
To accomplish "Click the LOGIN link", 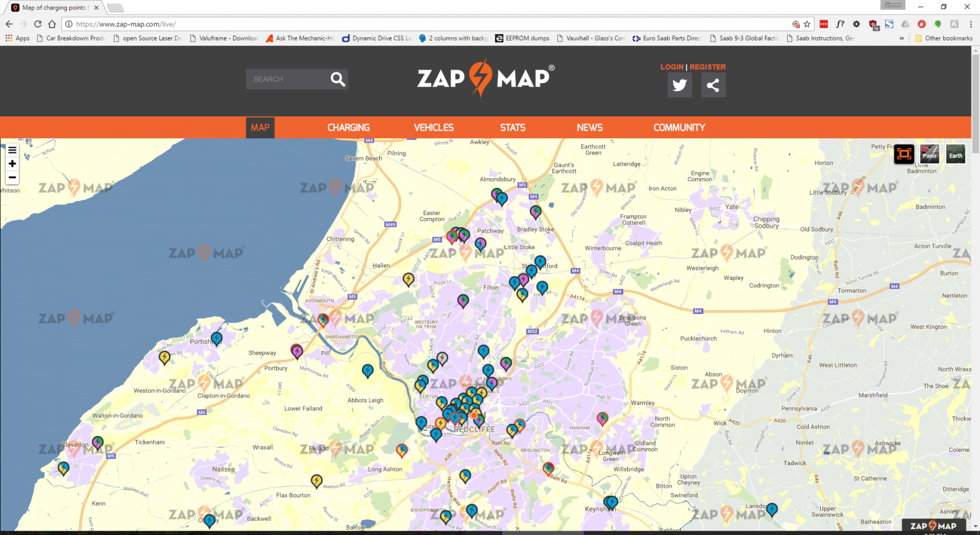I will click(x=672, y=67).
